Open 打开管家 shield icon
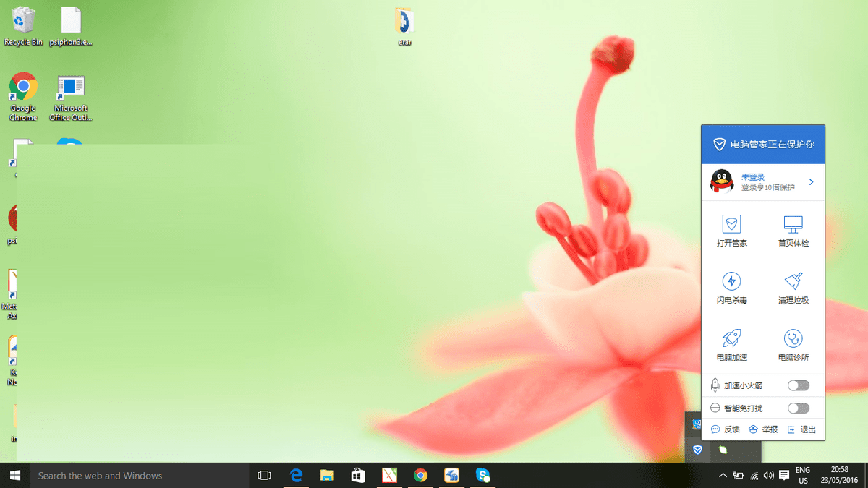The image size is (868, 488). point(731,225)
